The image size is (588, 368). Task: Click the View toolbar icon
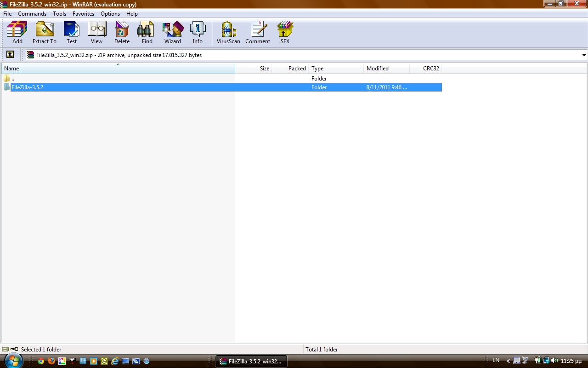96,32
